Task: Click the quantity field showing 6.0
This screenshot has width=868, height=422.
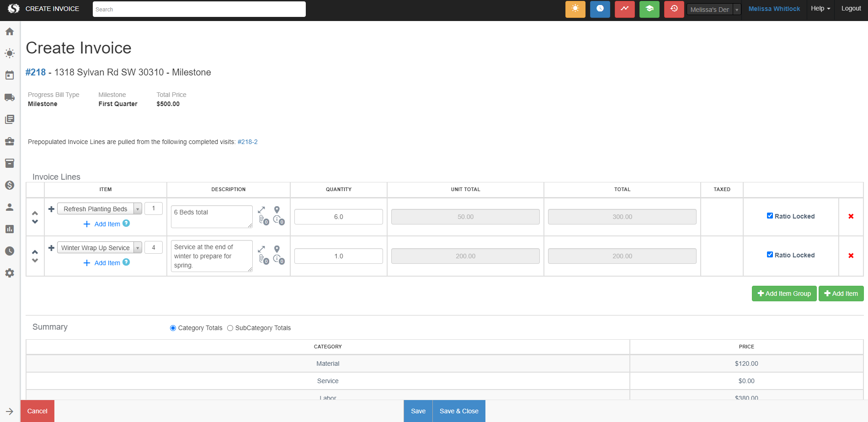Action: click(x=338, y=217)
